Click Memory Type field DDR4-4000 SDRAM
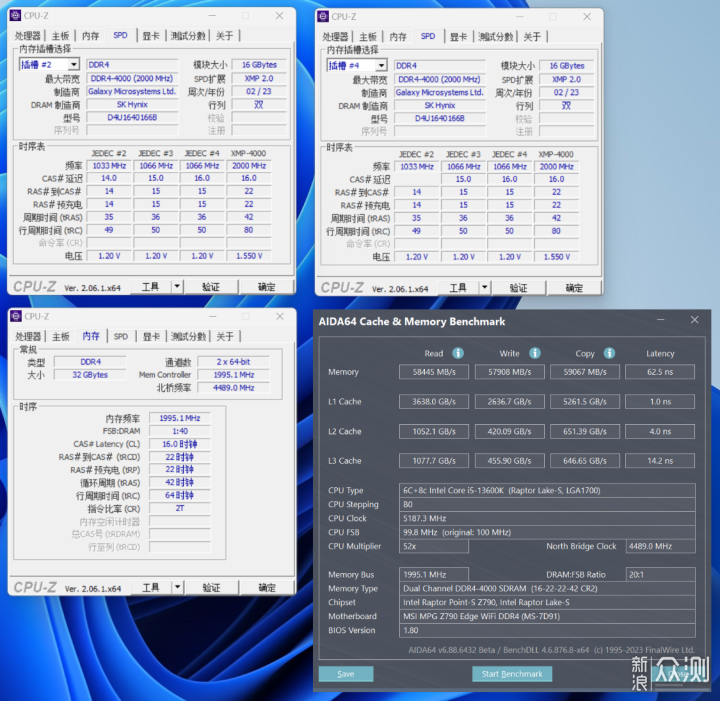This screenshot has height=701, width=720. (547, 589)
